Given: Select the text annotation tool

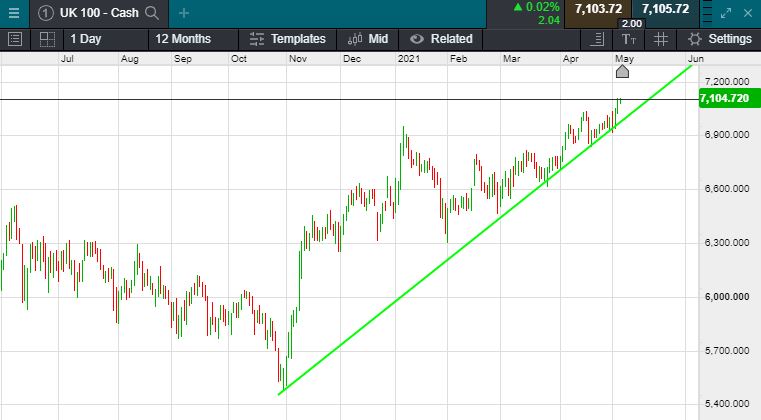Looking at the screenshot, I should coord(628,39).
